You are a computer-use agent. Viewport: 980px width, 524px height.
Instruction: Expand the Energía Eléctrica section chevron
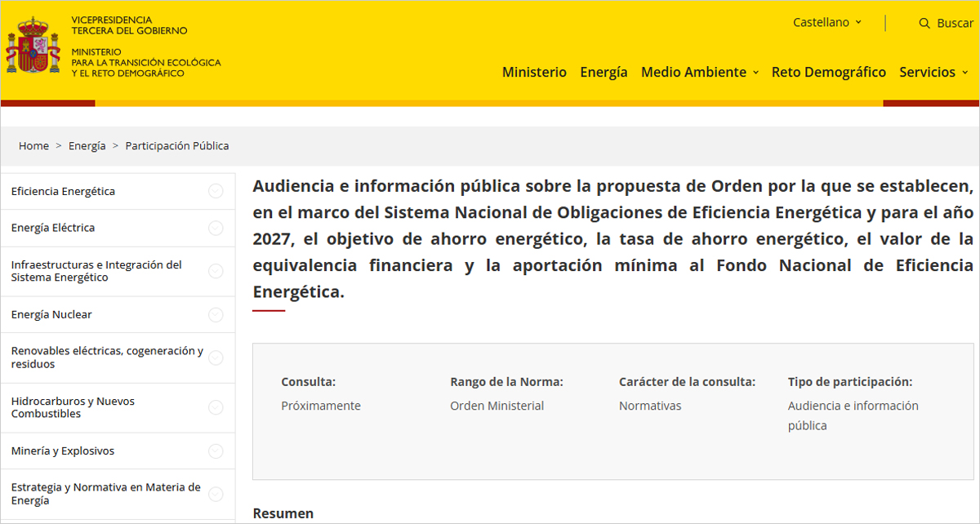[x=216, y=228]
